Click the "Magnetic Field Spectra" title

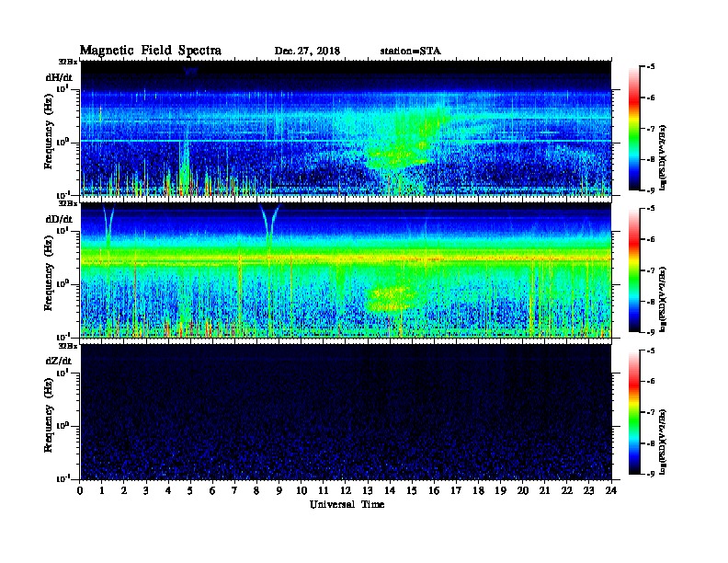click(151, 51)
